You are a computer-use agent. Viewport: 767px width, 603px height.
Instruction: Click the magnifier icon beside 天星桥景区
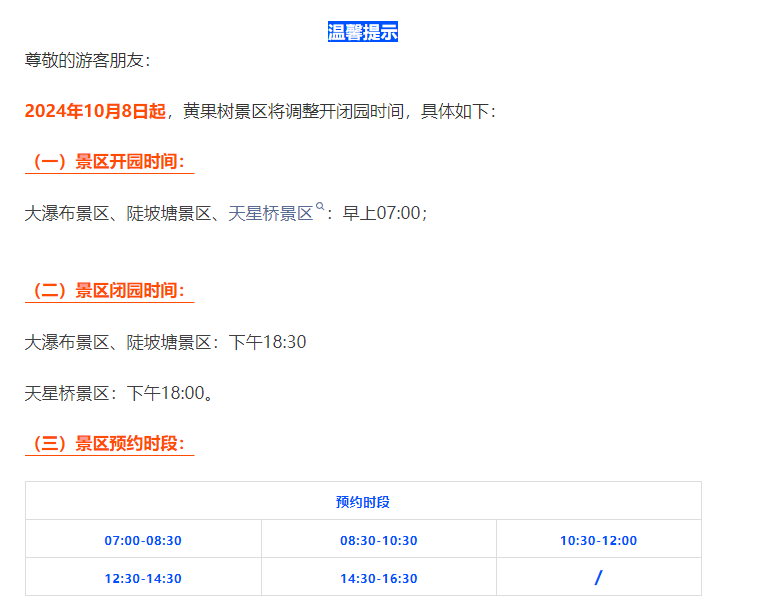coord(320,206)
